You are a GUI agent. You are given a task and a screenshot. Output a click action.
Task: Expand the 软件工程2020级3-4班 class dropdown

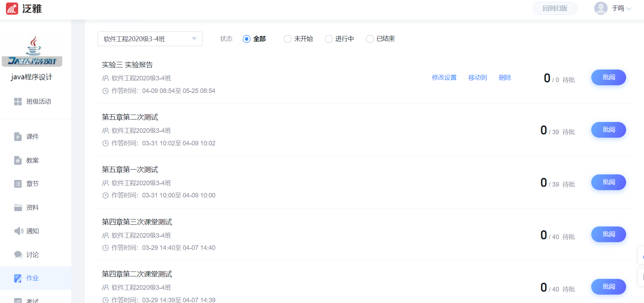tap(150, 39)
